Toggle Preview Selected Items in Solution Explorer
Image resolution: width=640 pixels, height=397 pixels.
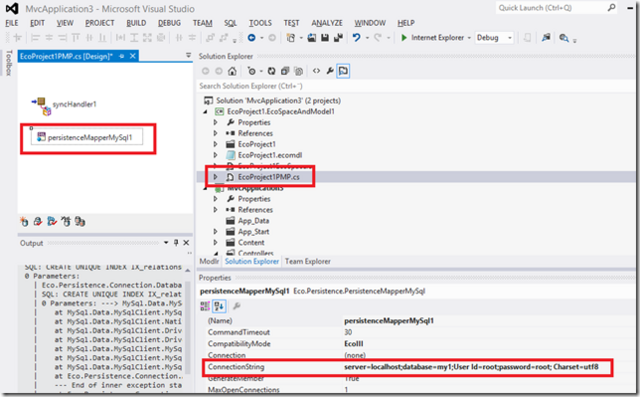[343, 71]
